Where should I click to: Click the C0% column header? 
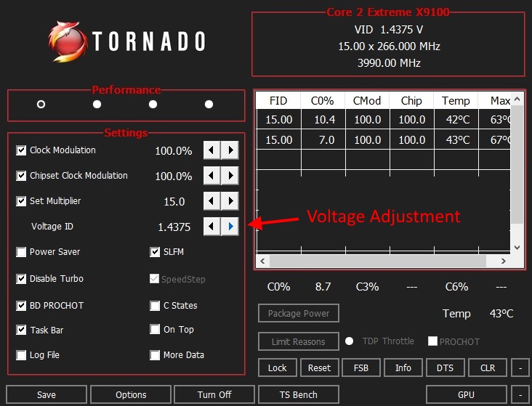point(323,100)
